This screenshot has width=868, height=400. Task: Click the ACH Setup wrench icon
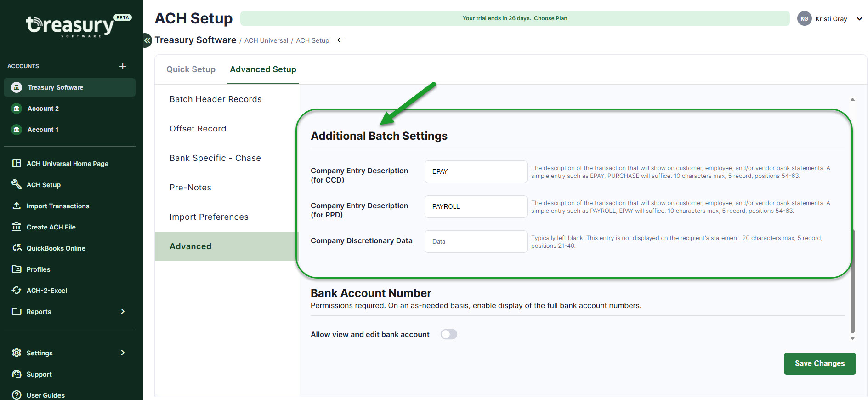pyautogui.click(x=17, y=184)
